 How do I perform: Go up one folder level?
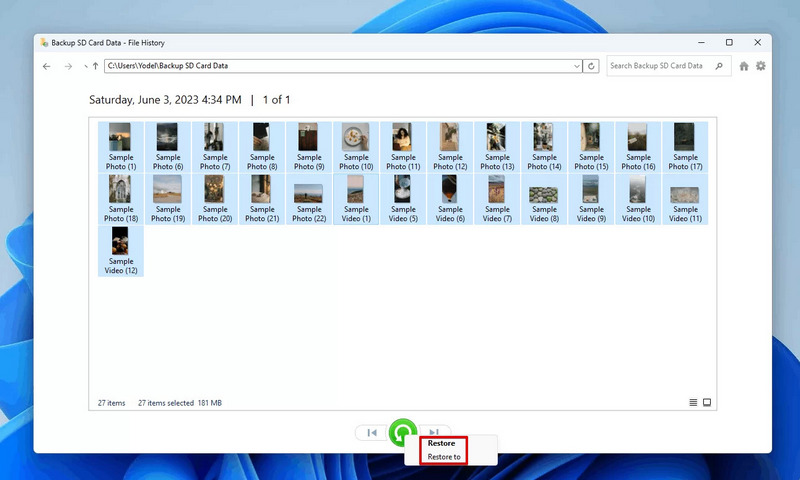pyautogui.click(x=95, y=66)
